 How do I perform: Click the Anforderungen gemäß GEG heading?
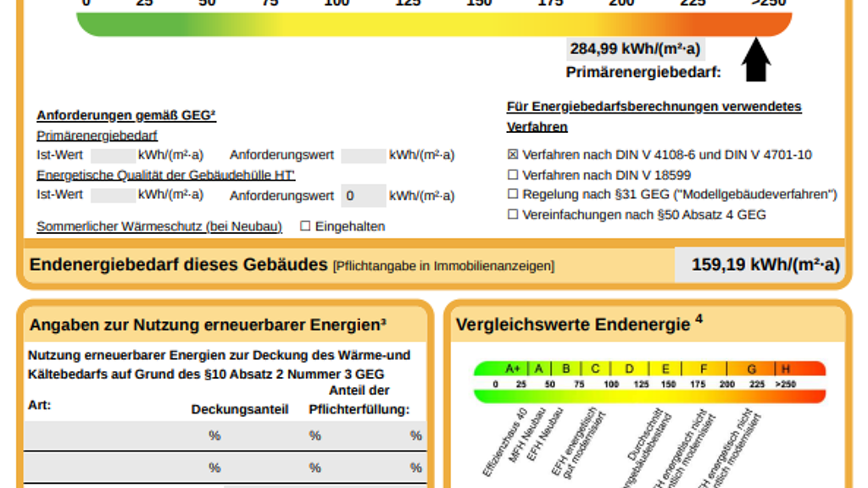point(126,116)
